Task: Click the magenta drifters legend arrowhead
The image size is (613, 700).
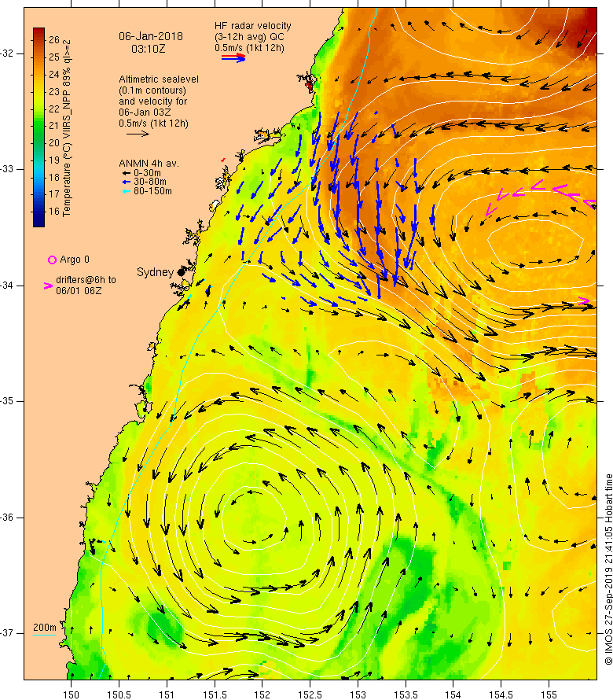Action: click(x=48, y=286)
